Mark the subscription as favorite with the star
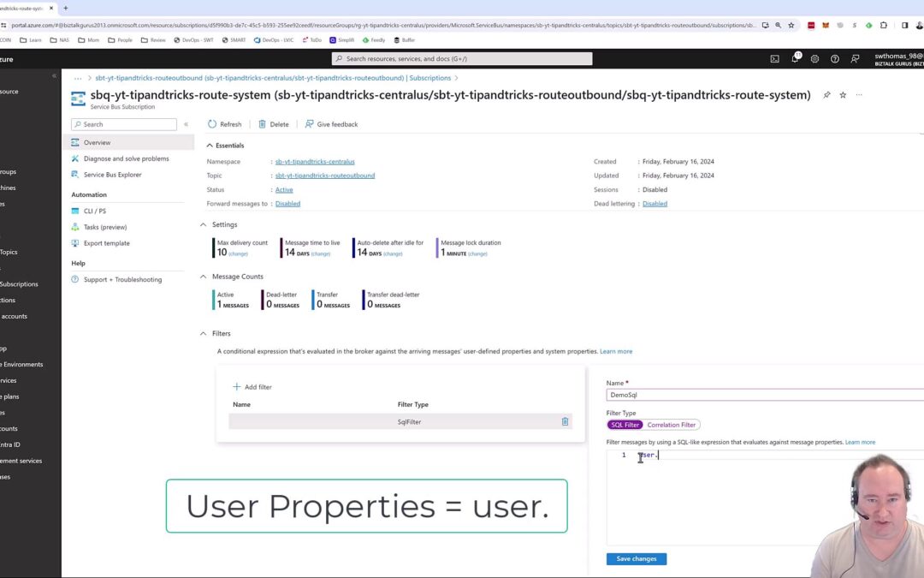 tap(843, 95)
